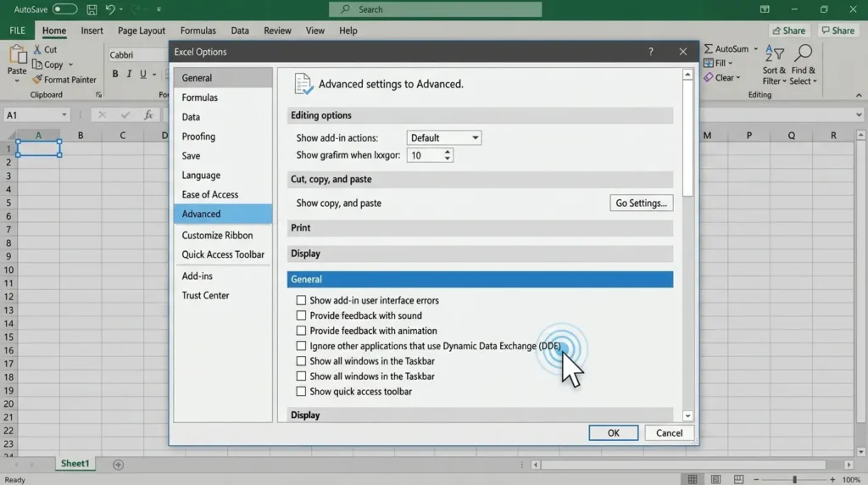The image size is (868, 485).
Task: Select the Format Painter tool
Action: point(64,80)
